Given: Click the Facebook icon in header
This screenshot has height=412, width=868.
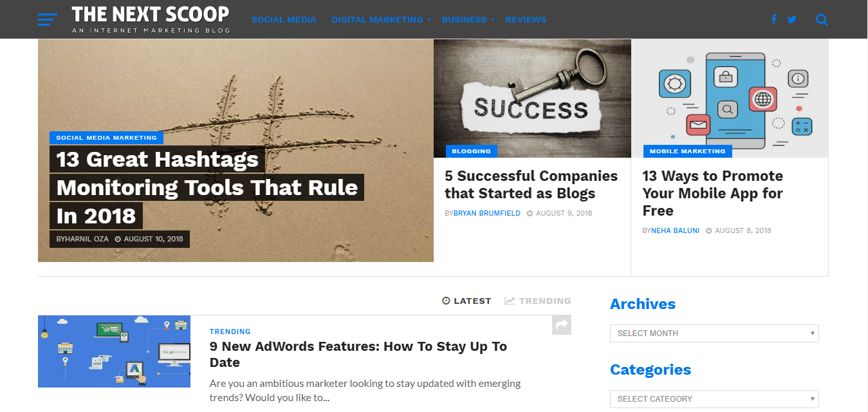Looking at the screenshot, I should 774,19.
